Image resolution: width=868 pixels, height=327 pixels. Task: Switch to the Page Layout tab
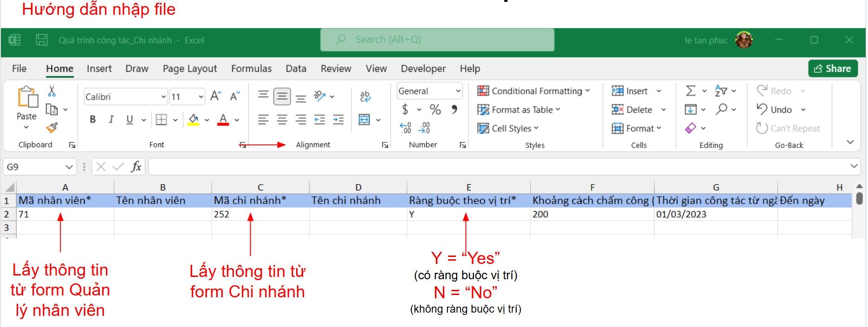pyautogui.click(x=189, y=69)
